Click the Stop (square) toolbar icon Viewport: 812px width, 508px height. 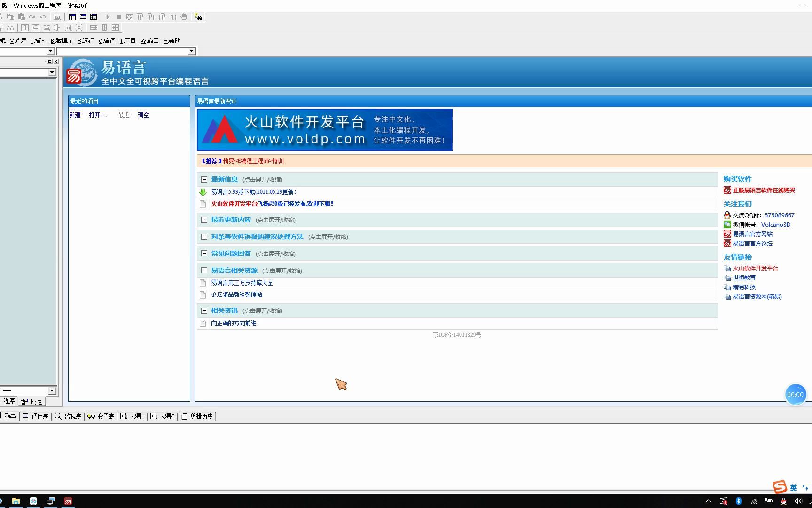coord(119,17)
